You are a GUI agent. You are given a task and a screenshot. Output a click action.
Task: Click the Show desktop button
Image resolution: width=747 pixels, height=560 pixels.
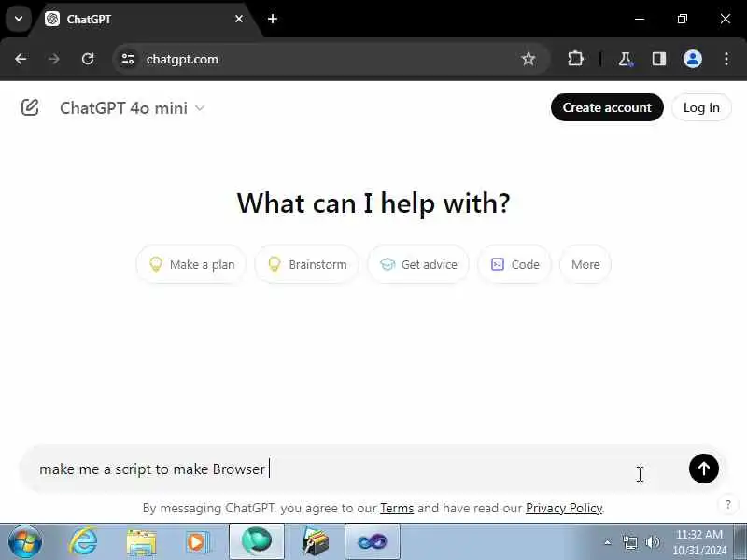740,542
